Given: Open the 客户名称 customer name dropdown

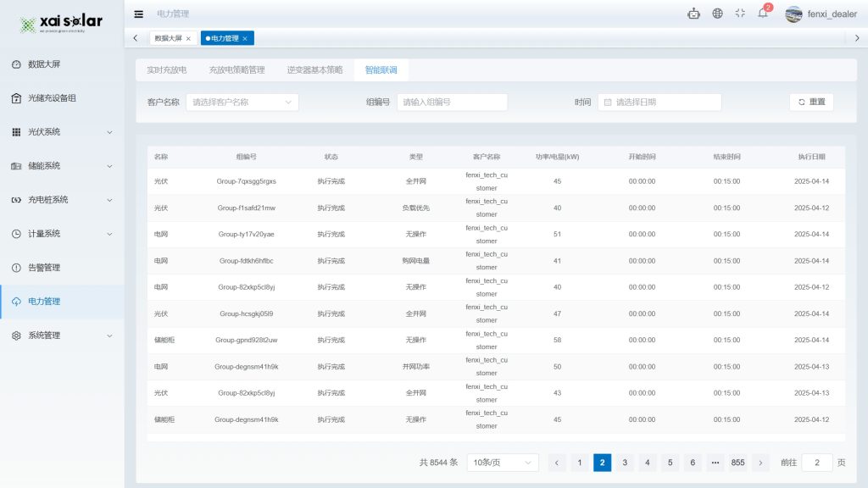Looking at the screenshot, I should tap(242, 102).
